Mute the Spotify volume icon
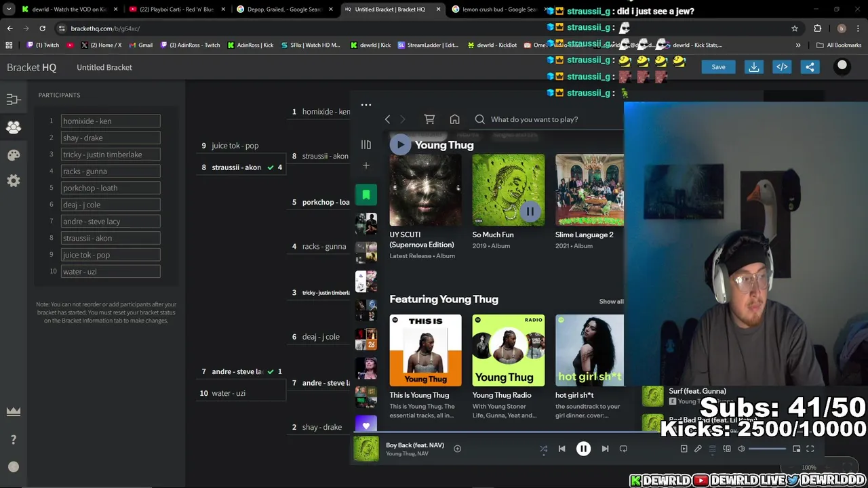Image resolution: width=868 pixels, height=488 pixels. (741, 449)
